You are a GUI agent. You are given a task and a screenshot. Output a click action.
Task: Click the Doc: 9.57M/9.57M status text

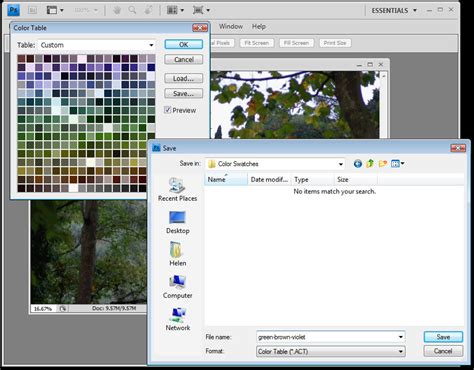(114, 308)
